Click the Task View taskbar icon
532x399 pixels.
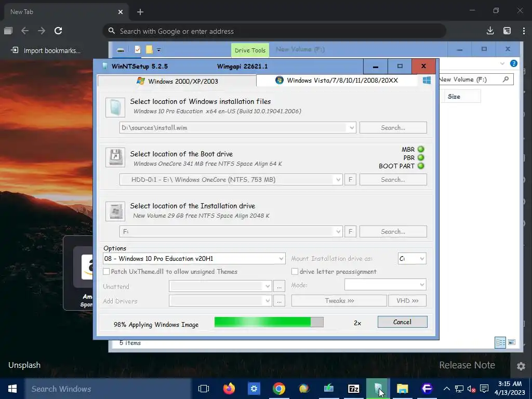tap(204, 389)
